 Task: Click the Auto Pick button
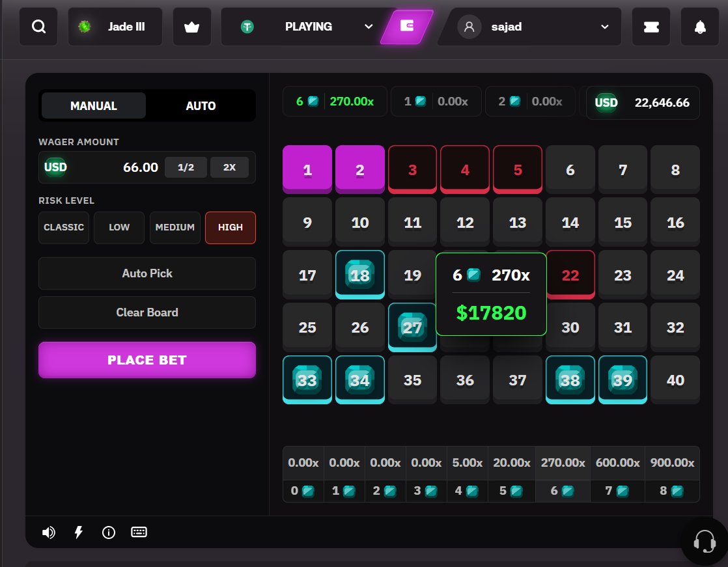[147, 273]
